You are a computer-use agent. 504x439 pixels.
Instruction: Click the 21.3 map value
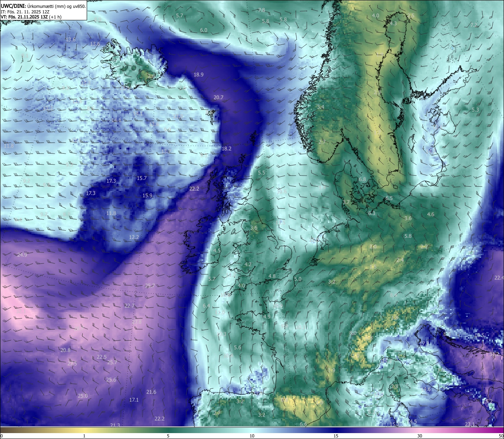point(115,425)
